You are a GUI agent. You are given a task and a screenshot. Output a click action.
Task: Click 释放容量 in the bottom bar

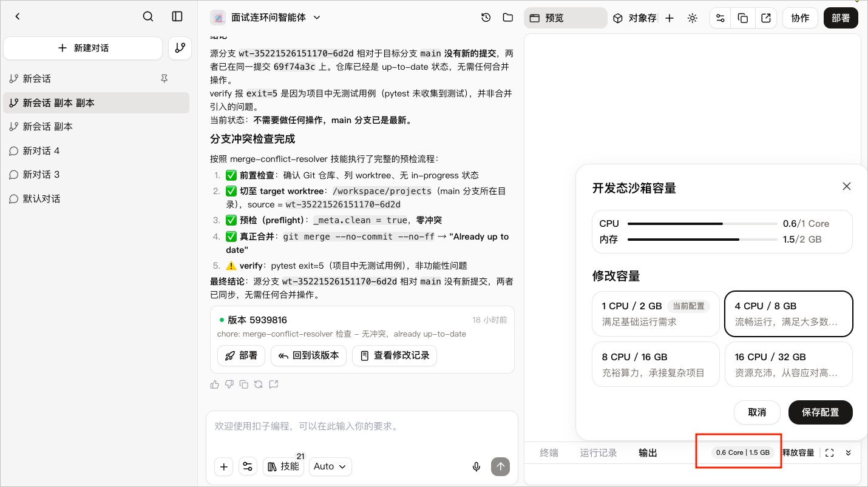pyautogui.click(x=798, y=452)
